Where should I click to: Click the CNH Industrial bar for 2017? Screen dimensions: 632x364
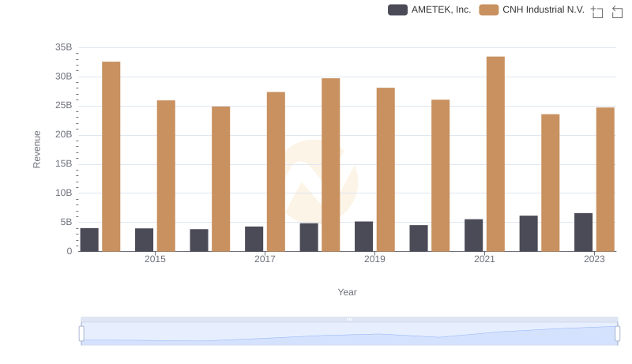point(276,171)
